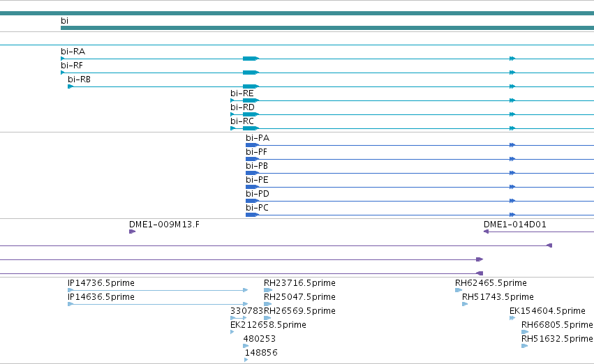594x364 pixels.
Task: Select the EK154604.5prime EST label
Action: [547, 312]
